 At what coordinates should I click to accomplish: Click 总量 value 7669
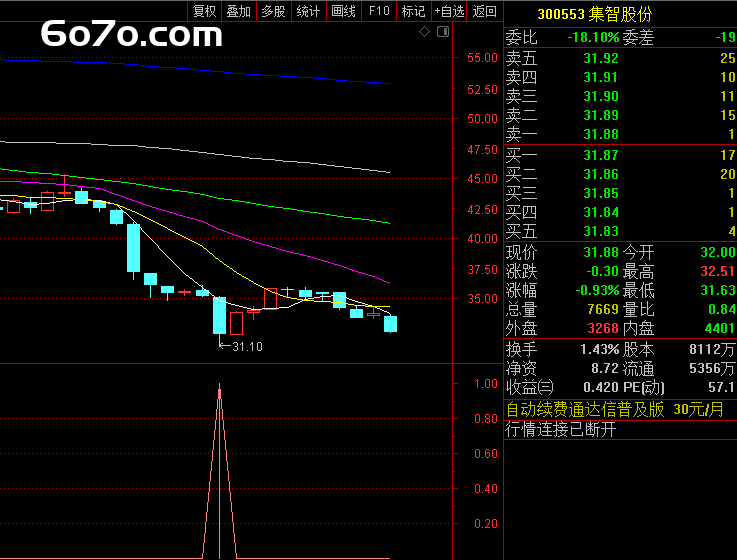(603, 309)
